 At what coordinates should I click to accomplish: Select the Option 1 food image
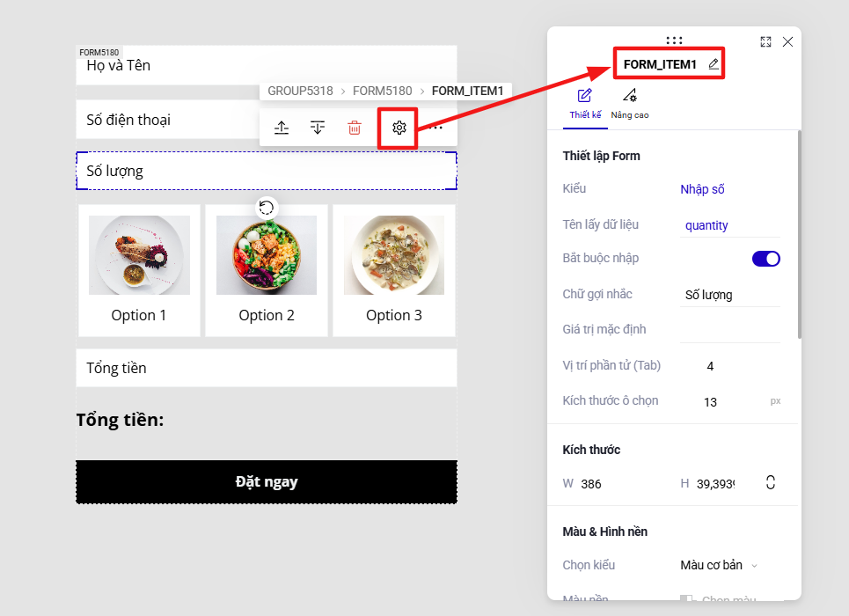coord(139,255)
